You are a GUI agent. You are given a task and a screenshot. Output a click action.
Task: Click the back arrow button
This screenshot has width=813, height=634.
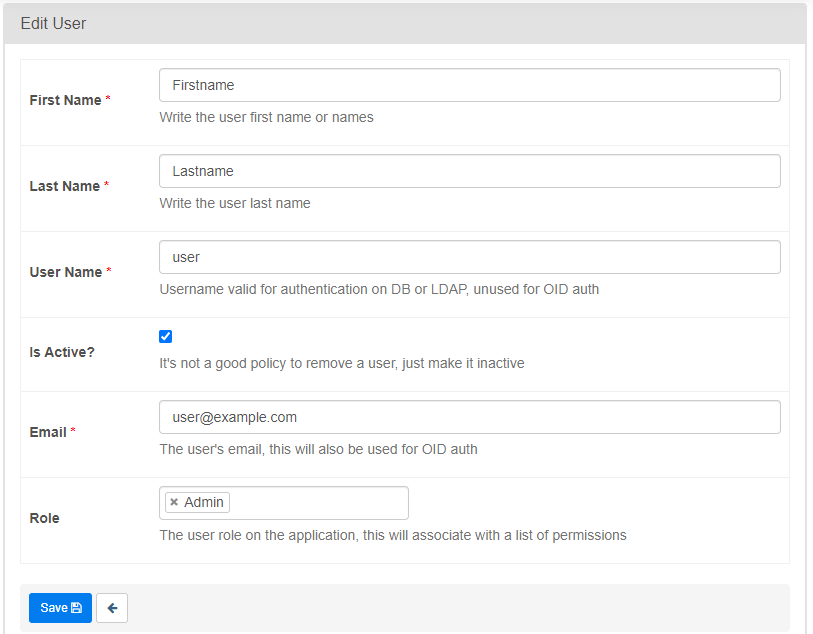(x=112, y=608)
